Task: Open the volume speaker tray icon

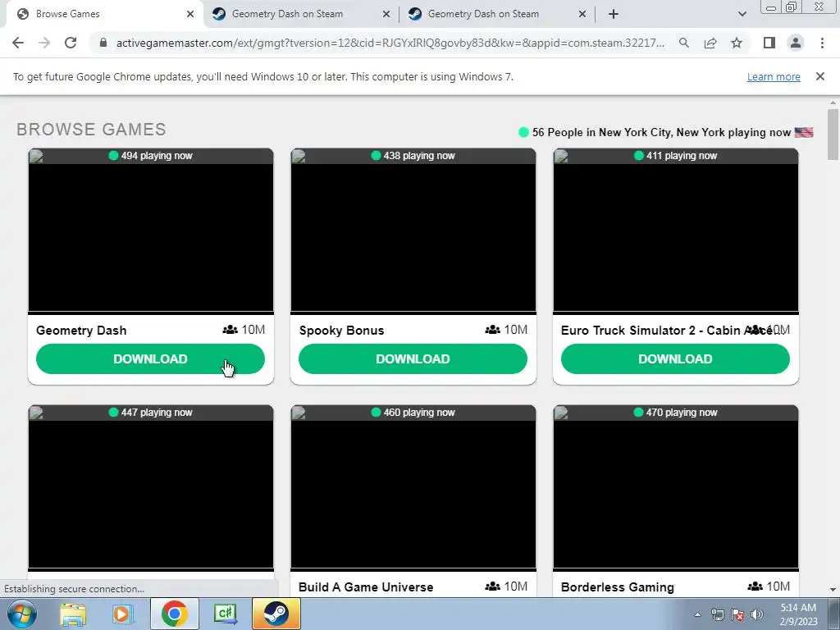Action: coord(757,614)
